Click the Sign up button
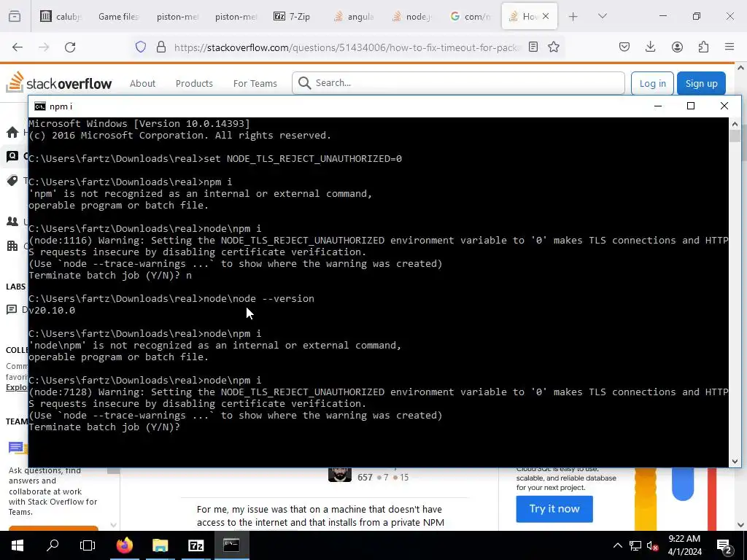747x560 pixels. coord(701,83)
